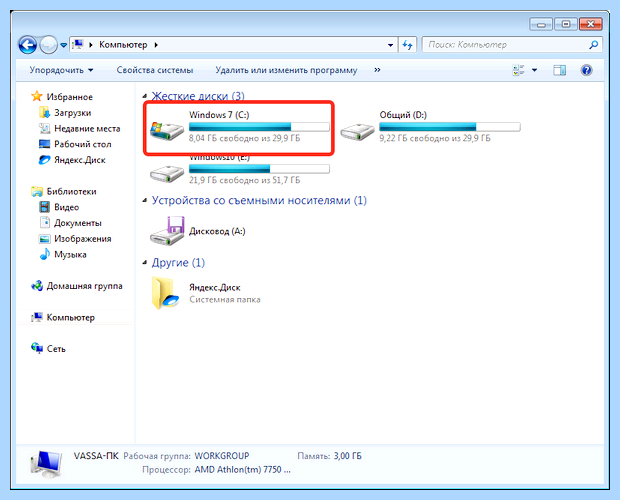The height and width of the screenshot is (500, 620).
Task: Click the Forward navigation arrow button
Action: [x=49, y=45]
